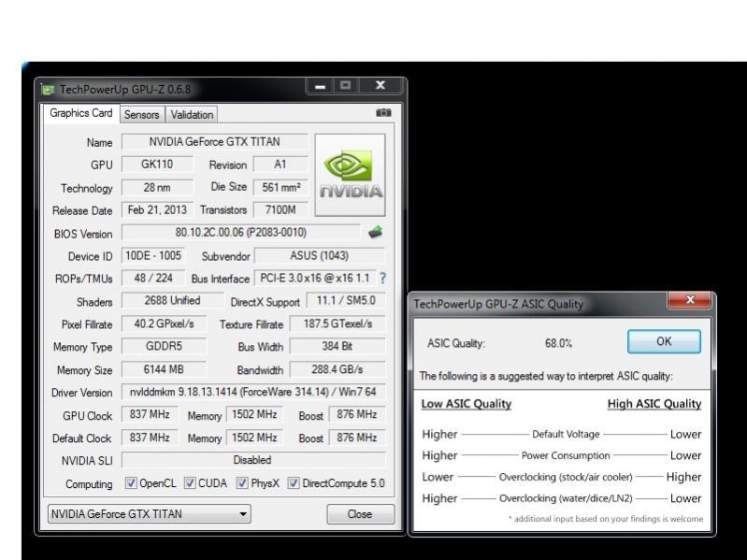Click the additional input findings note
This screenshot has width=747, height=560.
(x=606, y=519)
